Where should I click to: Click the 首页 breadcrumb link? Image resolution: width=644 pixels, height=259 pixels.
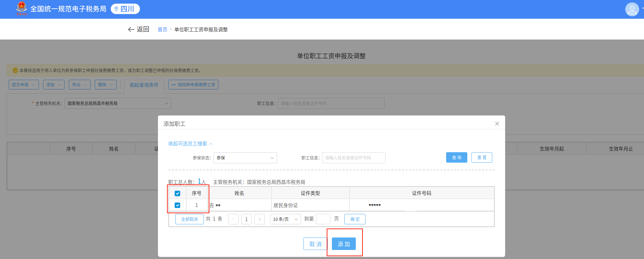tap(162, 30)
